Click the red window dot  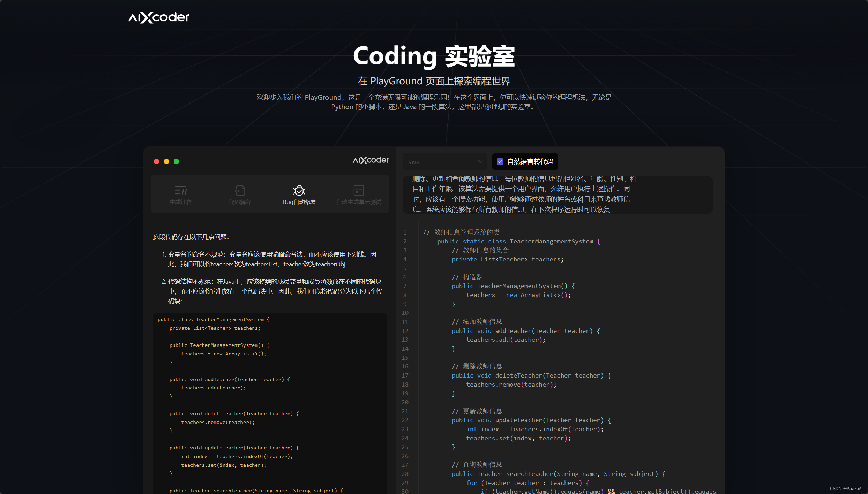click(156, 161)
